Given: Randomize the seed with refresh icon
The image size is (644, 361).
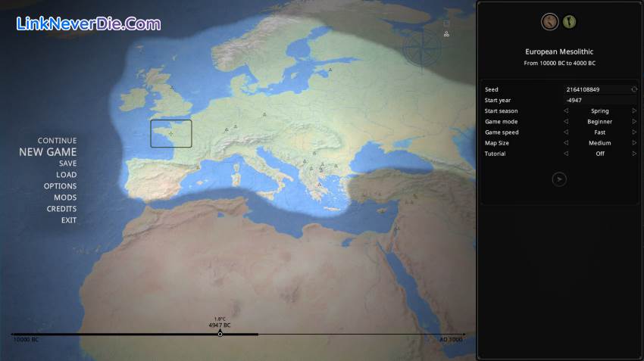Looking at the screenshot, I should pos(634,89).
